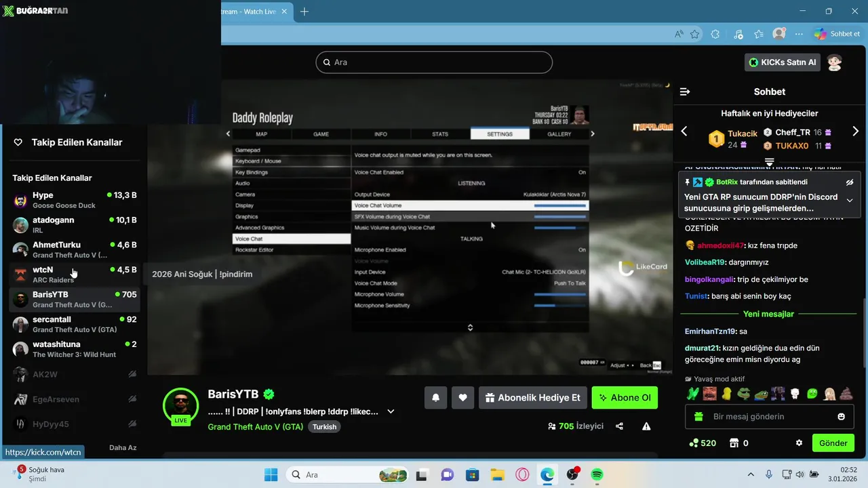Click the Takip Edilen Kanallar heart header
This screenshot has width=868, height=488.
point(68,142)
